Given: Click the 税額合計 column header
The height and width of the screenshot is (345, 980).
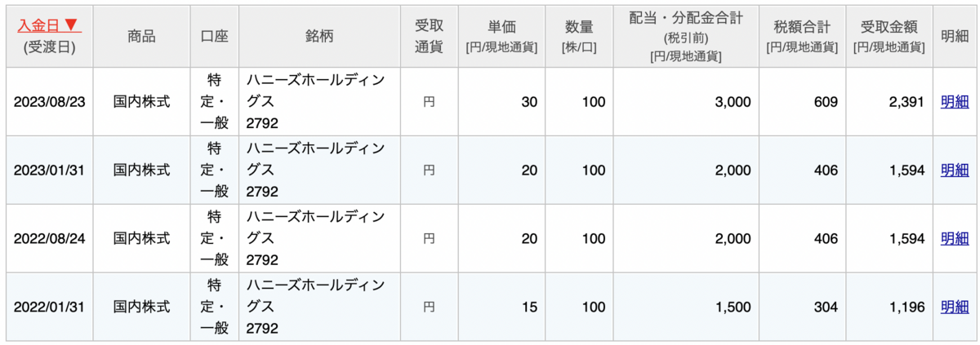Looking at the screenshot, I should 802,37.
